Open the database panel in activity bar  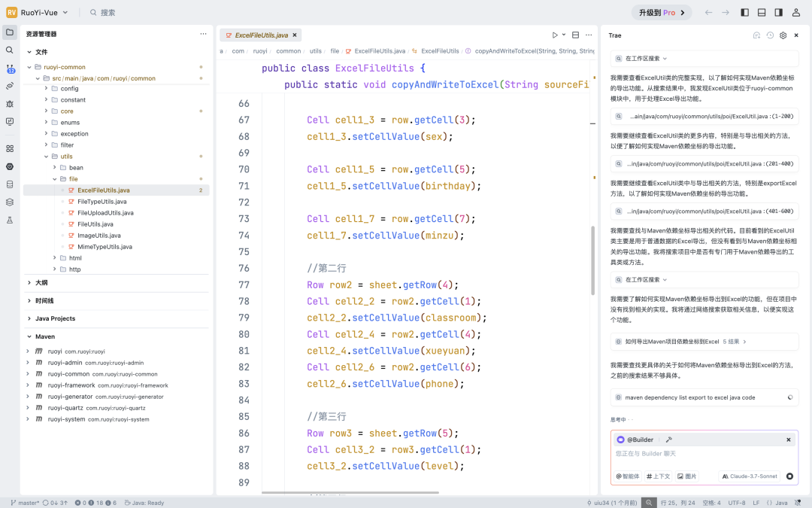10,184
